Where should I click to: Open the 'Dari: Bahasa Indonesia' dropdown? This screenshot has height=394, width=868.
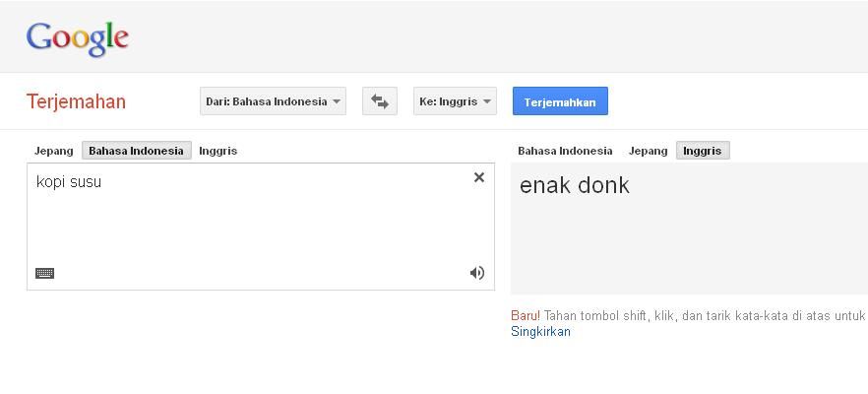[273, 101]
